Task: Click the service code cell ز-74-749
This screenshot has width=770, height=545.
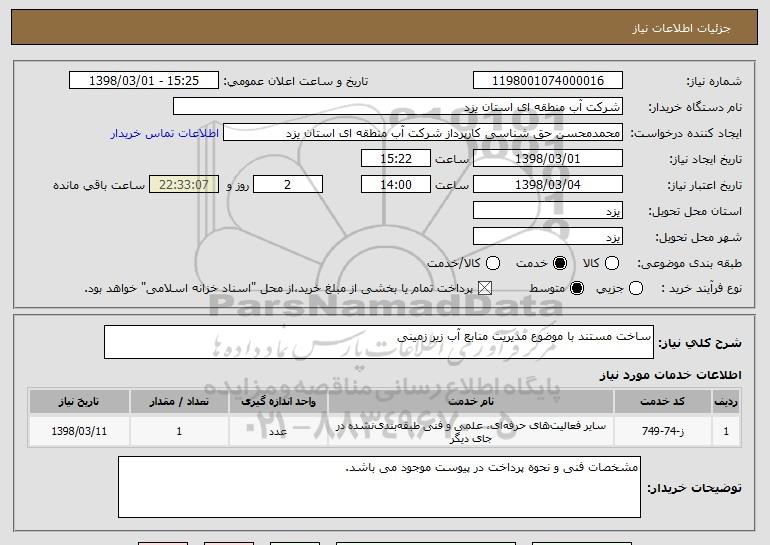Action: click(x=662, y=432)
